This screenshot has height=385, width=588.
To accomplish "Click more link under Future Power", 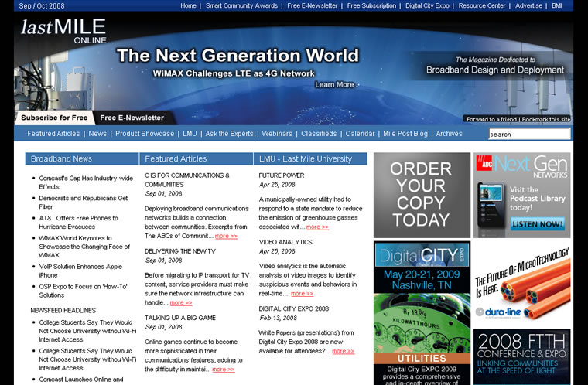I will point(317,227).
